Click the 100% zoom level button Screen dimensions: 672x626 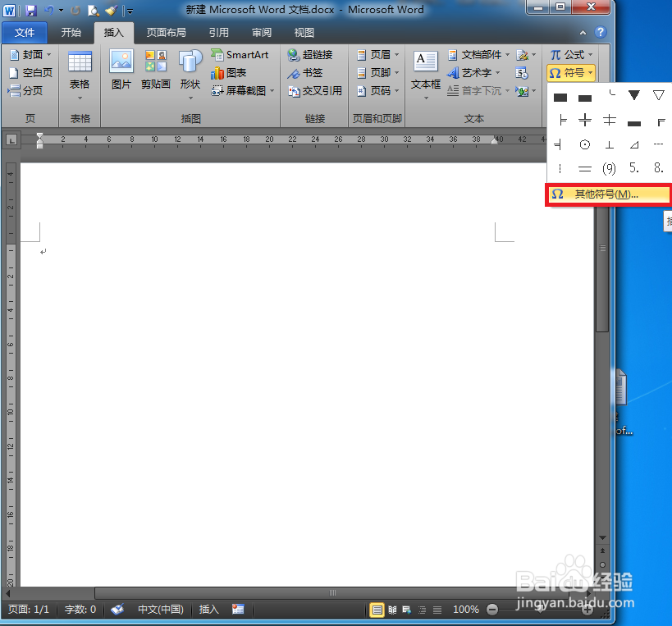pos(466,610)
